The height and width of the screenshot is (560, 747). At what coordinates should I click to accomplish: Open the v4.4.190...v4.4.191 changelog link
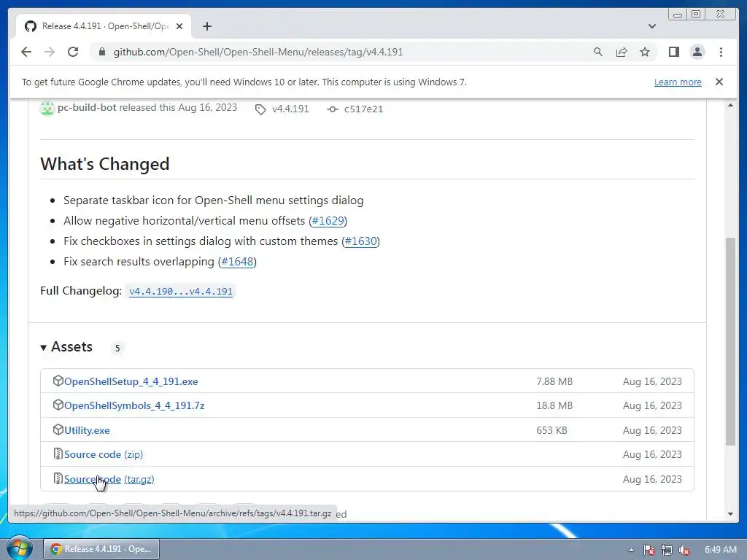point(181,291)
